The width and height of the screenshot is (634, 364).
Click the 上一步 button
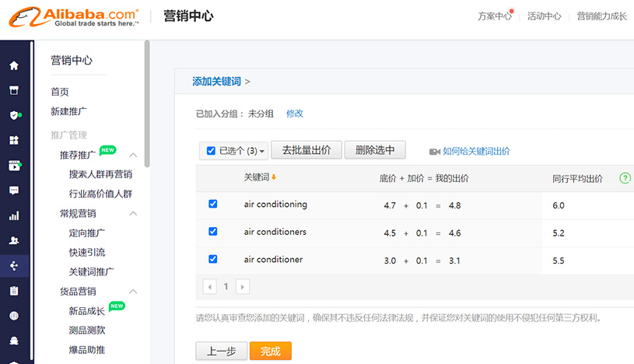point(221,351)
